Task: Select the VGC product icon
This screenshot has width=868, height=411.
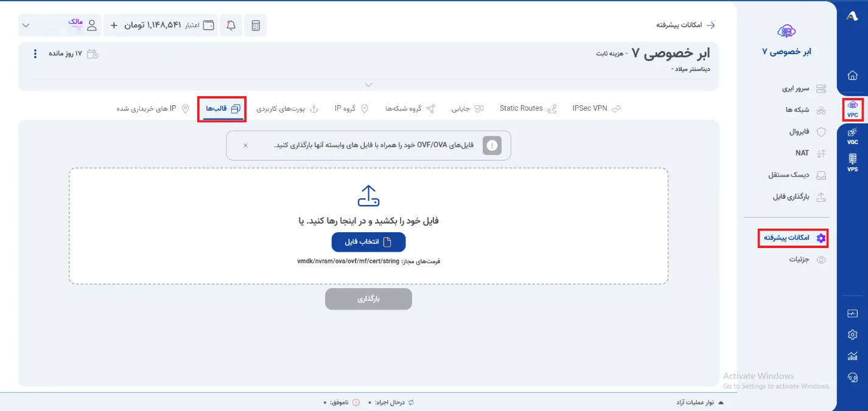Action: pos(852,137)
